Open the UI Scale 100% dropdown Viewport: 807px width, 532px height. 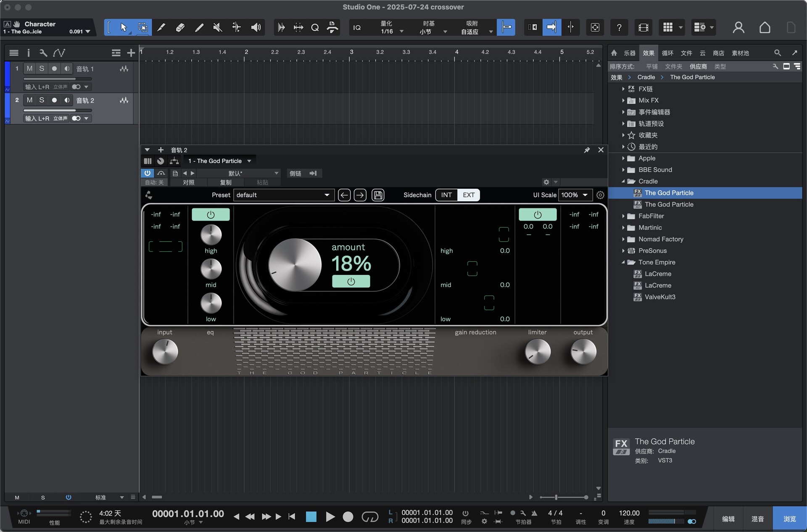575,195
